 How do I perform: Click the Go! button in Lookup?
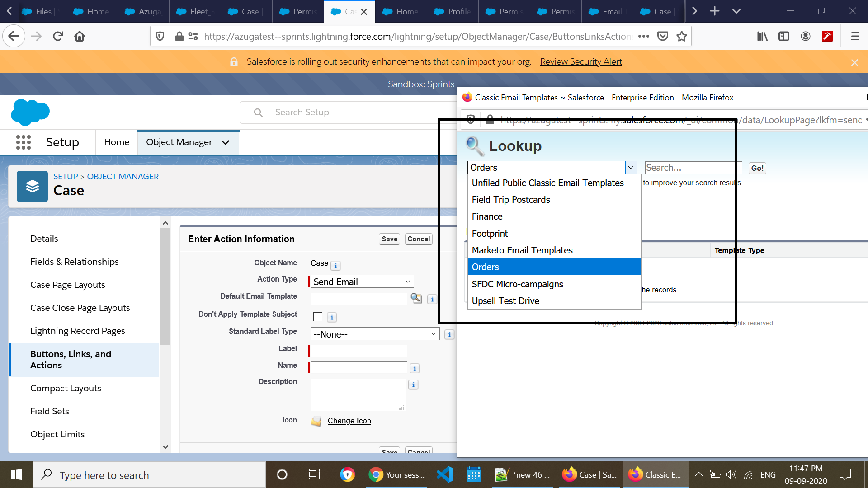click(757, 168)
